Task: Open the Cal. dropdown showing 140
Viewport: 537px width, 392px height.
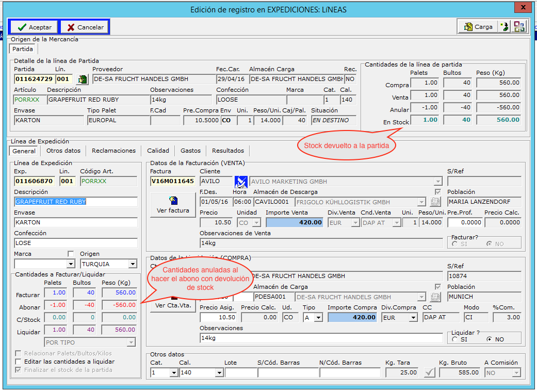Action: coord(218,372)
